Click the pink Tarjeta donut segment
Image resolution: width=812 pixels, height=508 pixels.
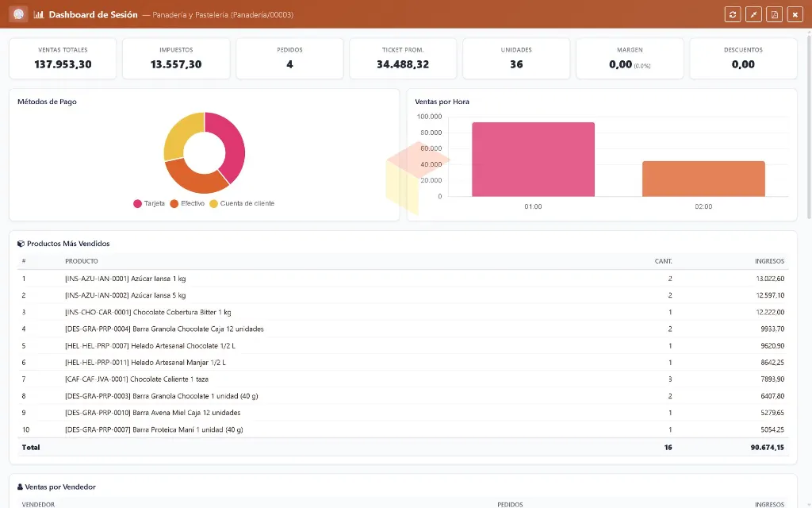[233, 146]
